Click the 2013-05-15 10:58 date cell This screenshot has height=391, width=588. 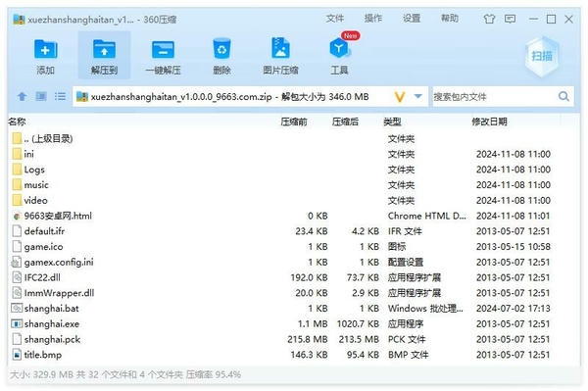click(x=513, y=247)
